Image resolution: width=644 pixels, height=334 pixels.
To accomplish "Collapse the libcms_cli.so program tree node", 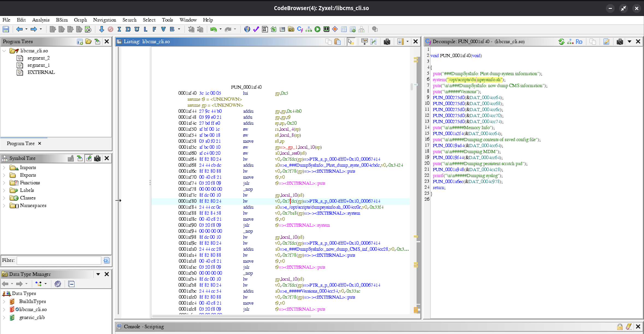I will pyautogui.click(x=4, y=51).
